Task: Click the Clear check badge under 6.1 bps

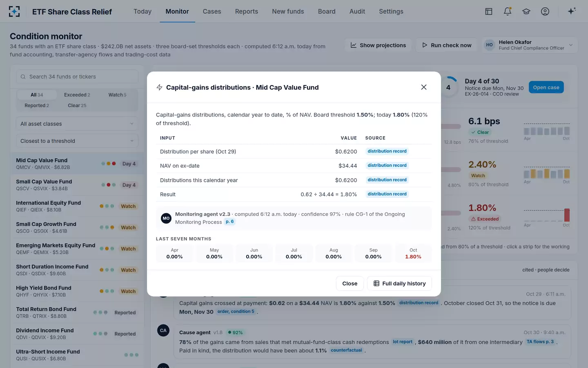Action: click(480, 132)
